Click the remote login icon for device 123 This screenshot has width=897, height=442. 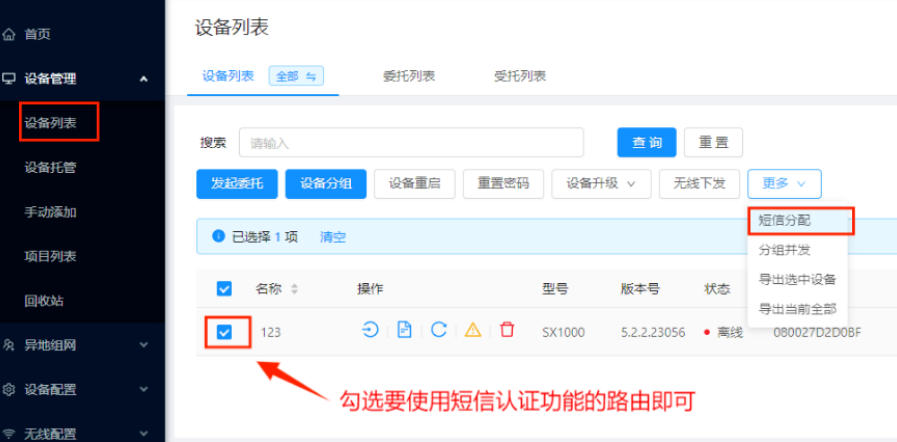[x=370, y=330]
